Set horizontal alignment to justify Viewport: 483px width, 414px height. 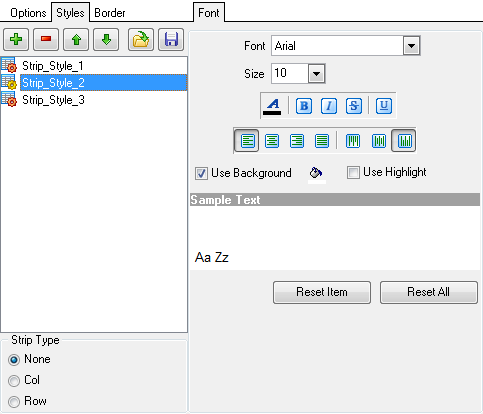click(322, 141)
